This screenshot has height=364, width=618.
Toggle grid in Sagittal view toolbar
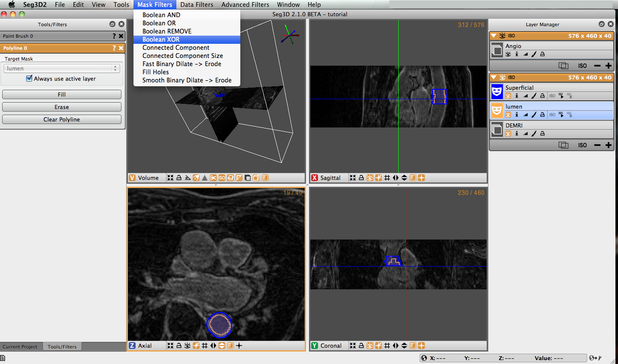tap(387, 178)
